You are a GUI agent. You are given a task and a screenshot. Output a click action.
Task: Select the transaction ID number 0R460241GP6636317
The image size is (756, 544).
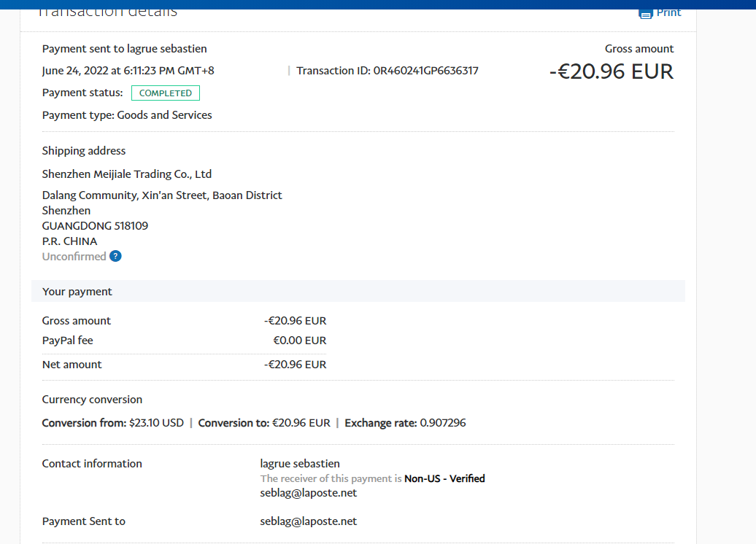(x=425, y=71)
